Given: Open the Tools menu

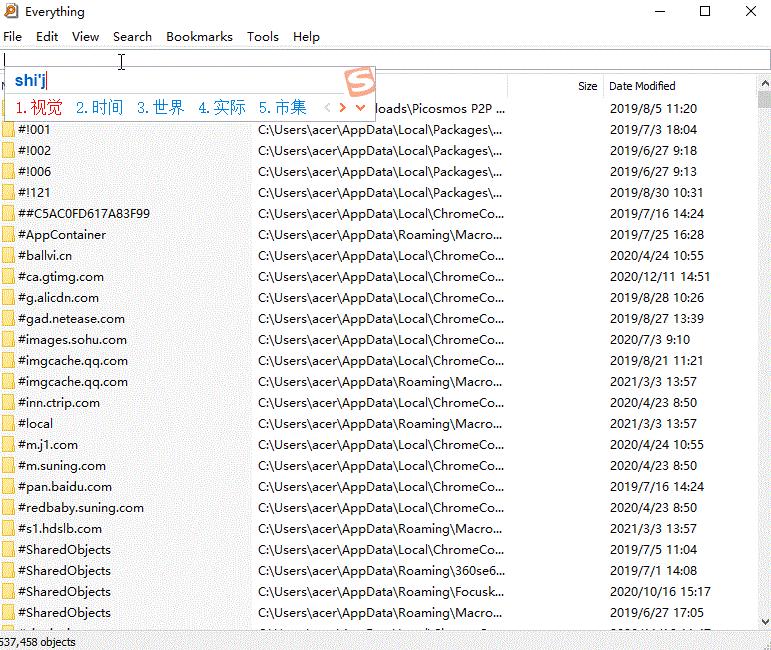Looking at the screenshot, I should [263, 37].
